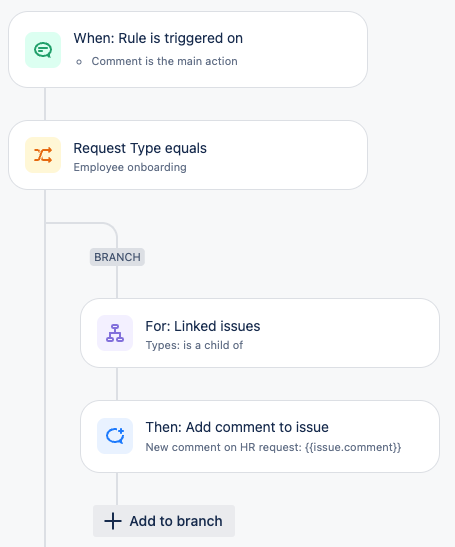The height and width of the screenshot is (547, 455).
Task: Click the blue add comment action icon
Action: click(x=115, y=436)
